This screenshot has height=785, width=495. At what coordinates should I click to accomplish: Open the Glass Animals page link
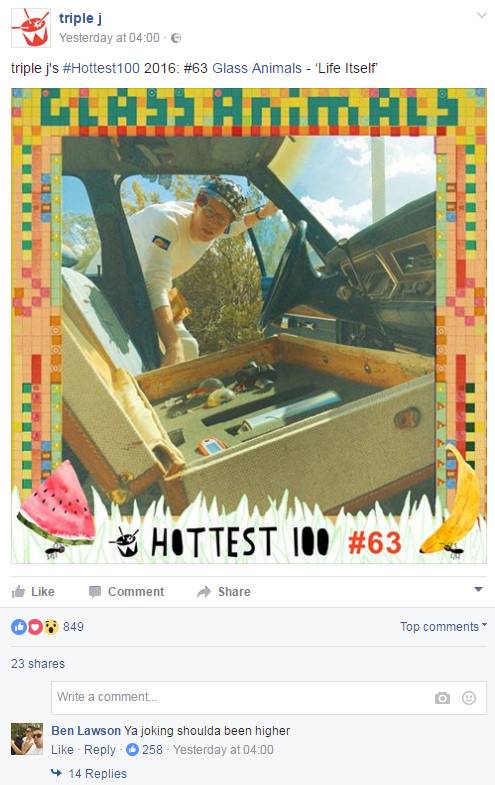coord(257,68)
